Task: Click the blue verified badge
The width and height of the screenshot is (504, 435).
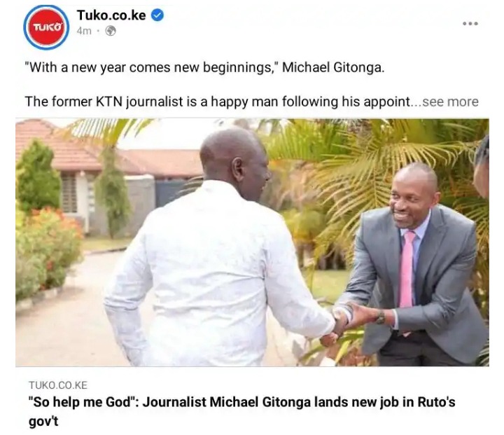Action: [x=157, y=15]
